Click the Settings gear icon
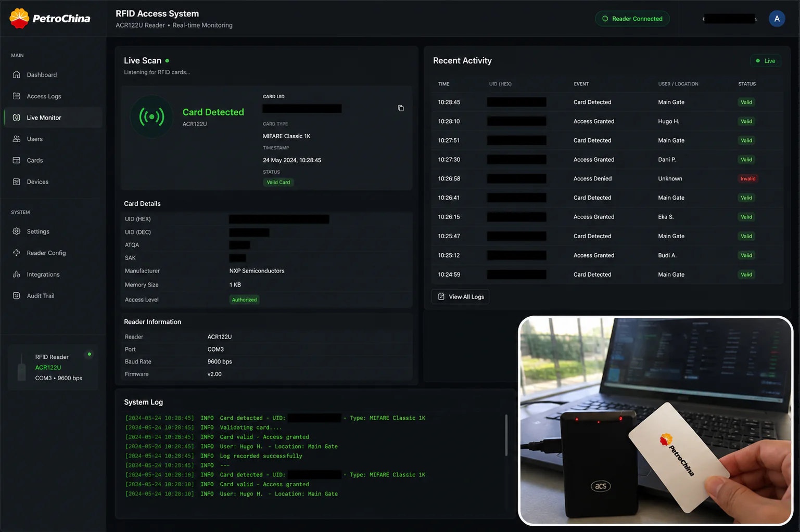800x532 pixels. (17, 231)
